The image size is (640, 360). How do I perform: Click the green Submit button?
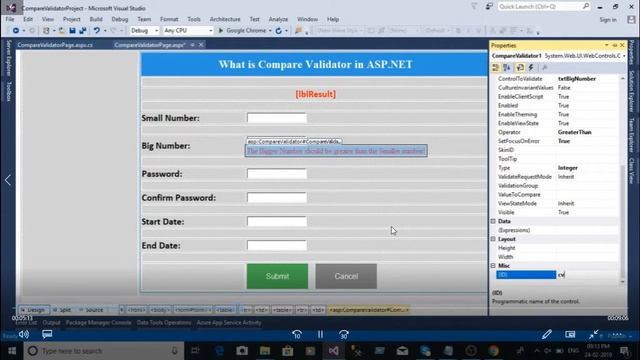click(277, 276)
